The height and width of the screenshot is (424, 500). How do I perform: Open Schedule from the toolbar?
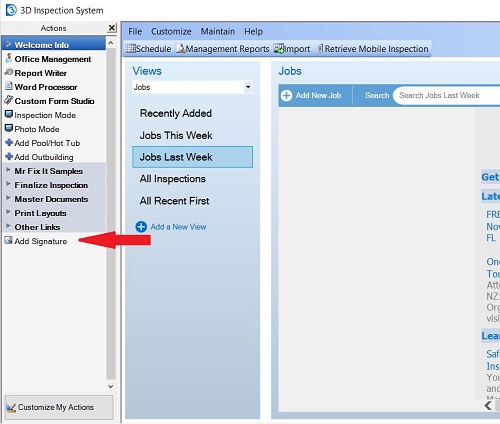148,49
